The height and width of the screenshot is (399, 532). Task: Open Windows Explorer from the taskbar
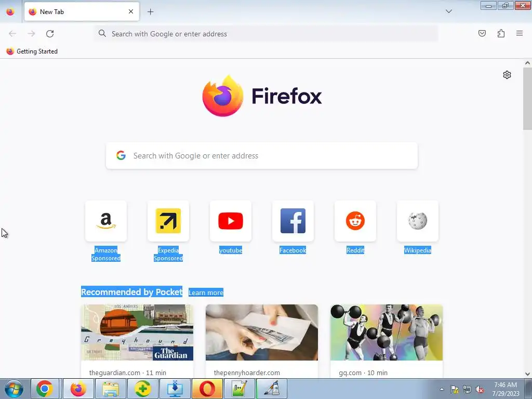111,389
